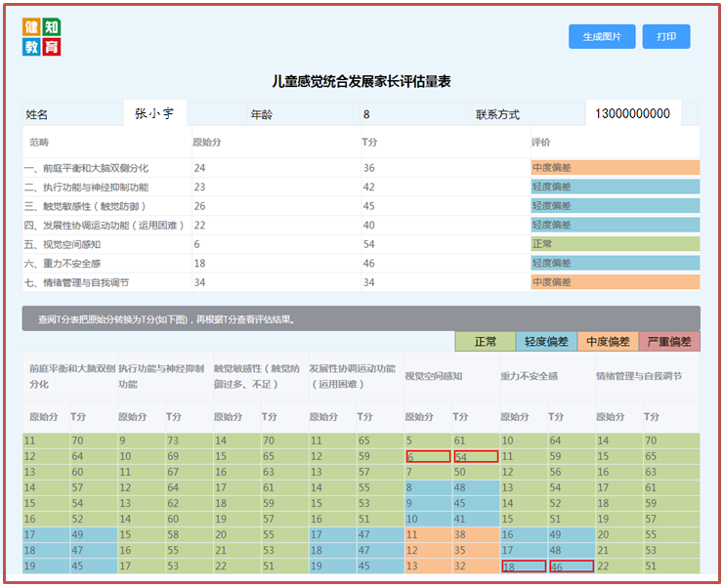Click the age value 8

point(366,114)
